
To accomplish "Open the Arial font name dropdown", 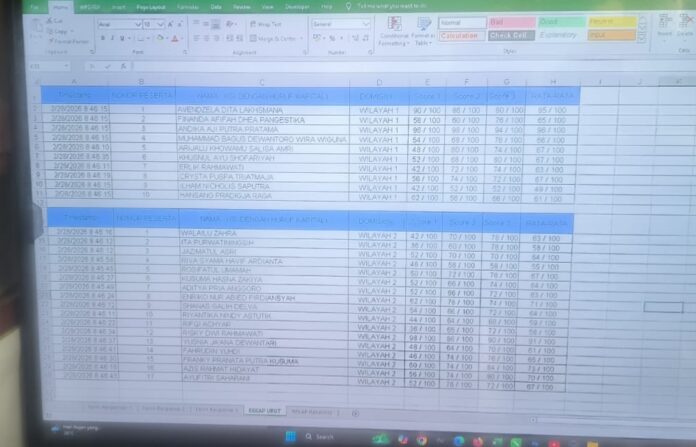I will [x=136, y=22].
